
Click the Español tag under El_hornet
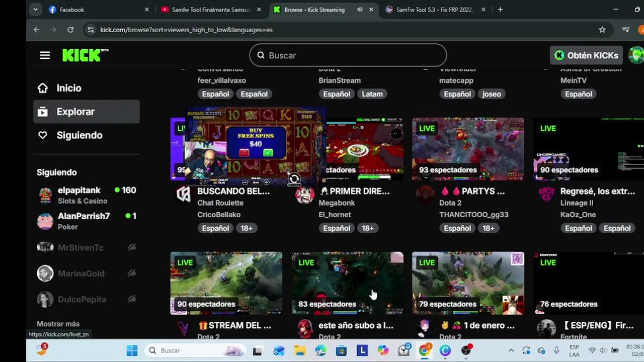(337, 228)
